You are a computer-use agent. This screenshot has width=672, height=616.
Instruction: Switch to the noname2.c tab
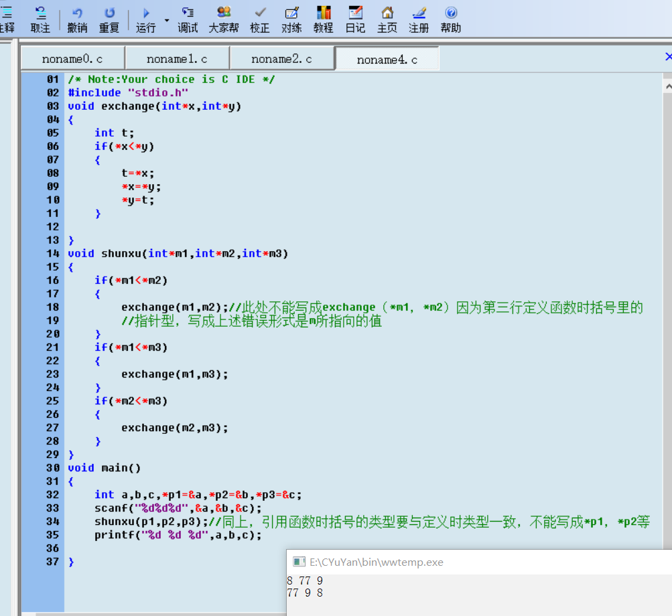pos(281,59)
